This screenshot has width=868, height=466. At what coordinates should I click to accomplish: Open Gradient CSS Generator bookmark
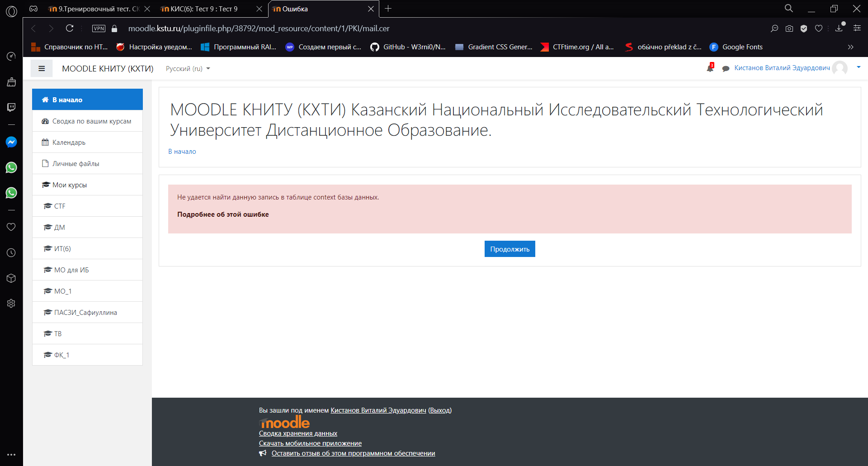494,47
